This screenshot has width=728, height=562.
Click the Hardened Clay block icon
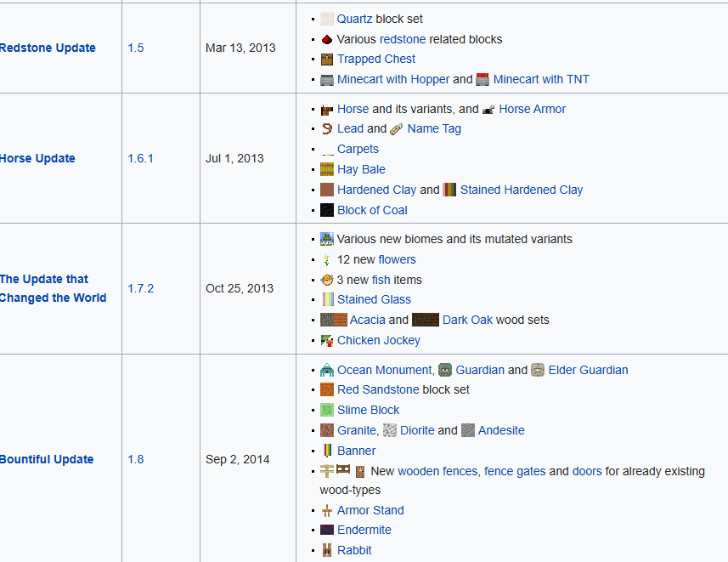[327, 190]
